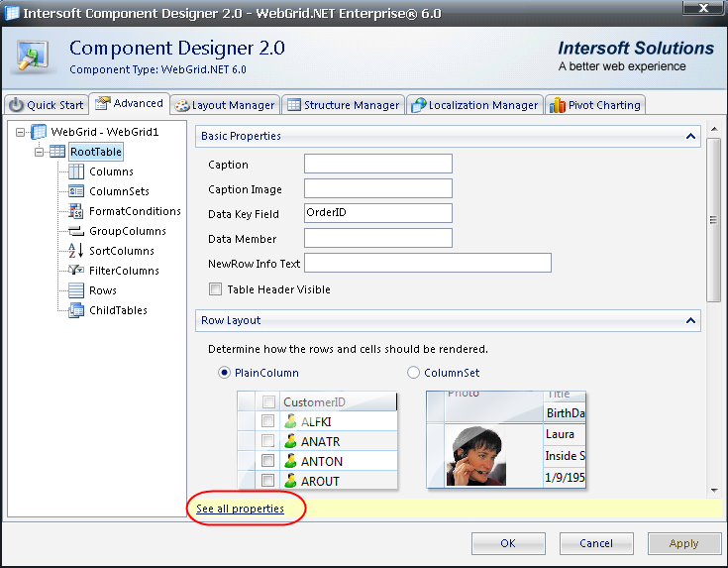Click the ColumnSets node icon
This screenshot has height=568, width=728.
[x=76, y=191]
